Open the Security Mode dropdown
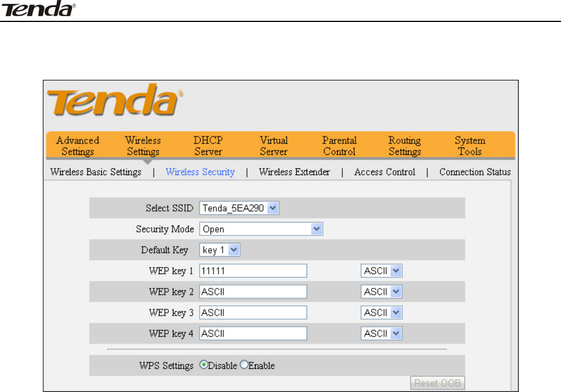Viewport: 561px width, 392px height. tap(261, 229)
